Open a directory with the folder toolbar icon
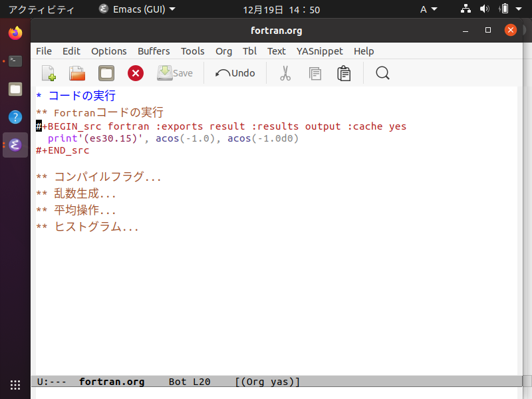This screenshot has width=532, height=399. tap(106, 73)
